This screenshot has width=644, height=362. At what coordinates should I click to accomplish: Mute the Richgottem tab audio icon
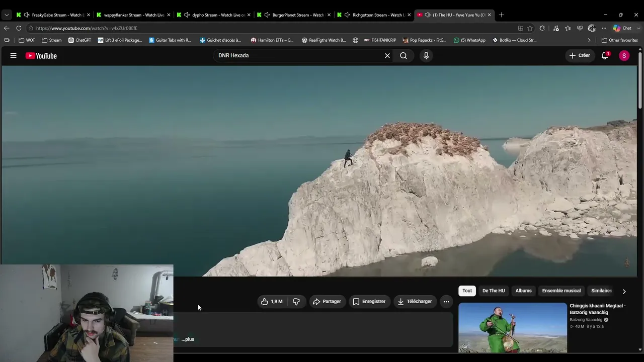click(x=347, y=15)
